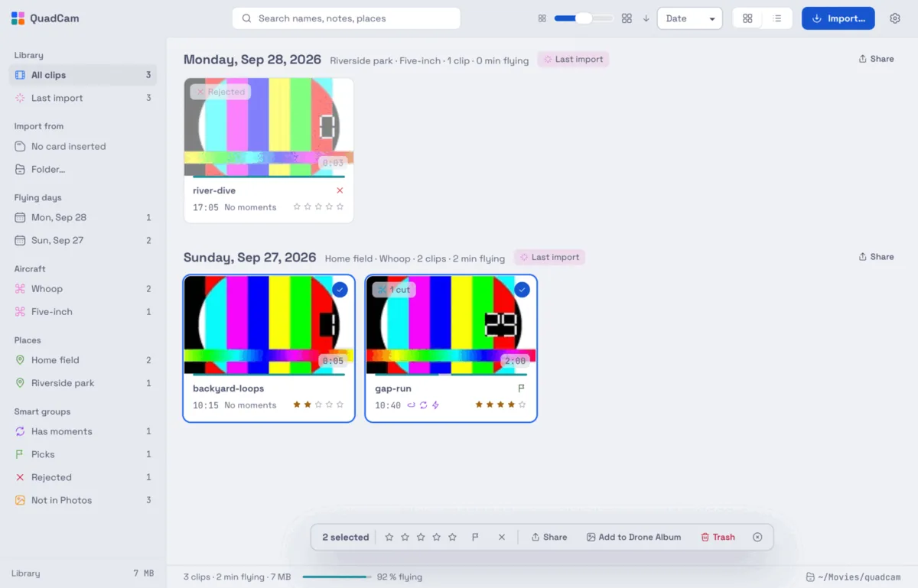Viewport: 918px width, 588px height.
Task: Click the flip moment icon on gap-run
Action: [411, 405]
